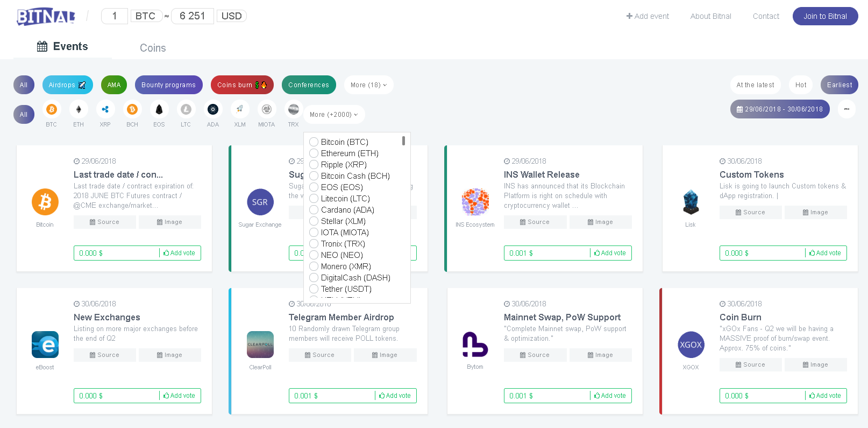Open Source for New Exchanges event
Screen dimensions: 868x428
105,355
